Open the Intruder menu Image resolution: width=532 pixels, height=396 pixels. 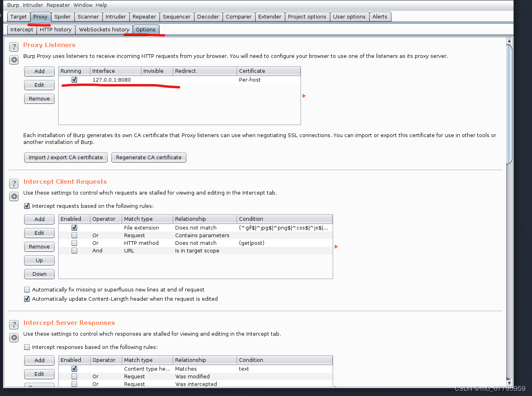pyautogui.click(x=33, y=5)
